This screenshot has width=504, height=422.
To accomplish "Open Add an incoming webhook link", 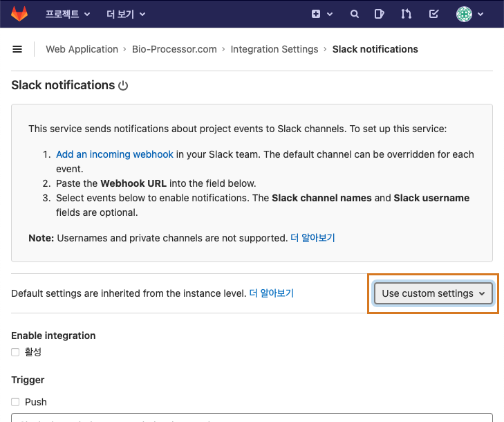I will [x=115, y=154].
